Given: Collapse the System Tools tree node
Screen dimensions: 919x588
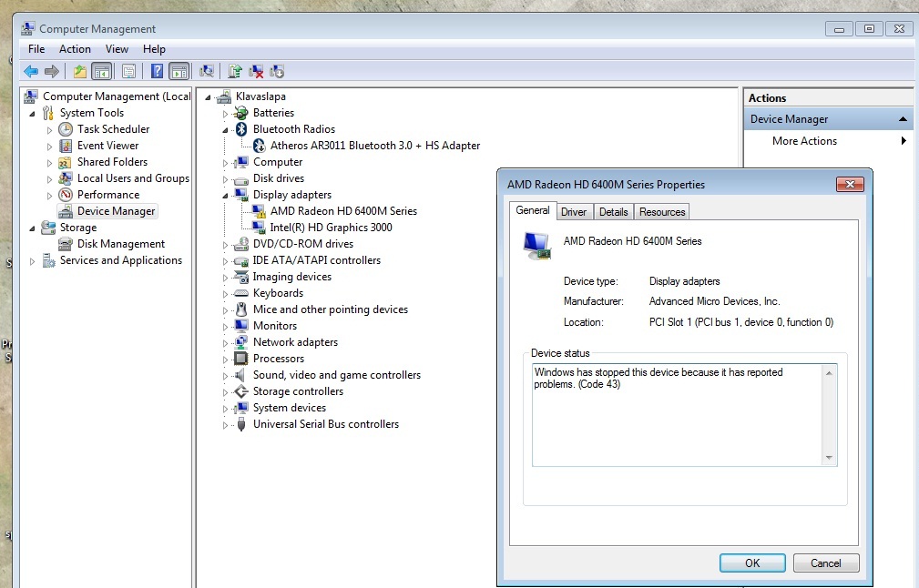Looking at the screenshot, I should [x=32, y=114].
